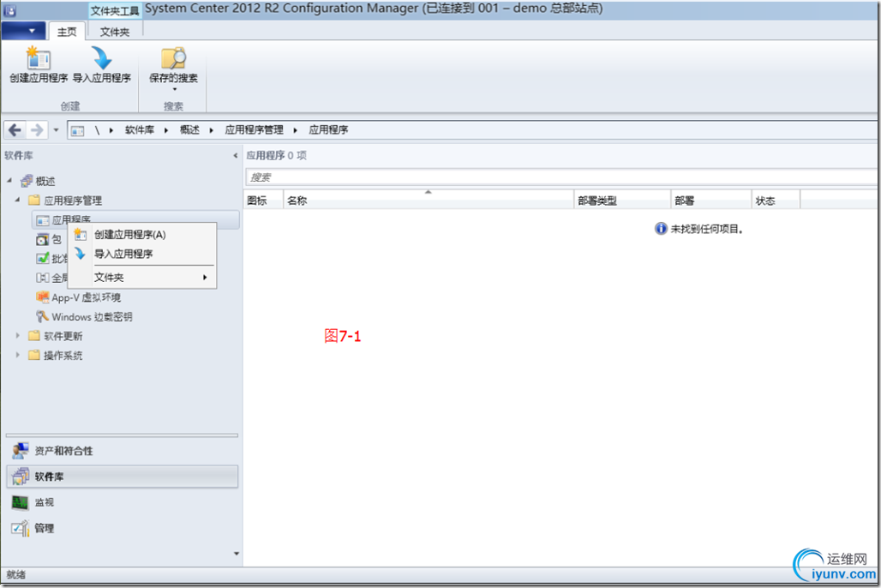This screenshot has height=588, width=881.
Task: Click the workspace overflow arrow below 管理
Action: tap(236, 554)
